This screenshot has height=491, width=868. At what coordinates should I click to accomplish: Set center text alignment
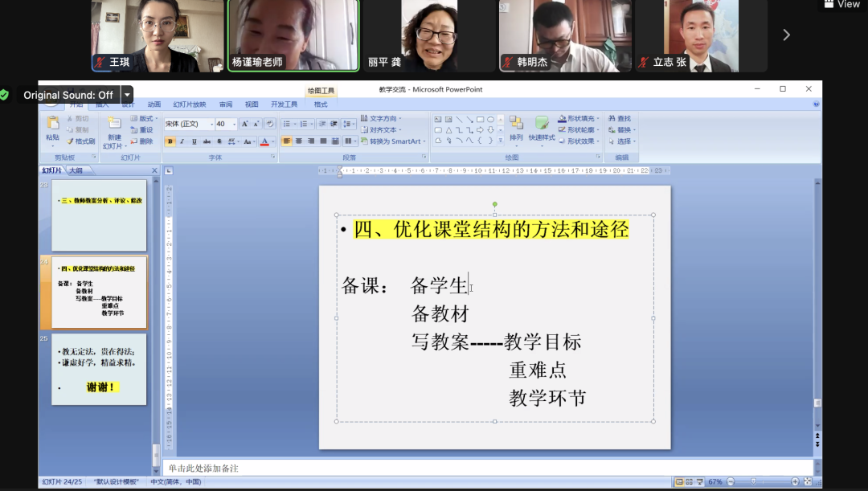click(298, 141)
